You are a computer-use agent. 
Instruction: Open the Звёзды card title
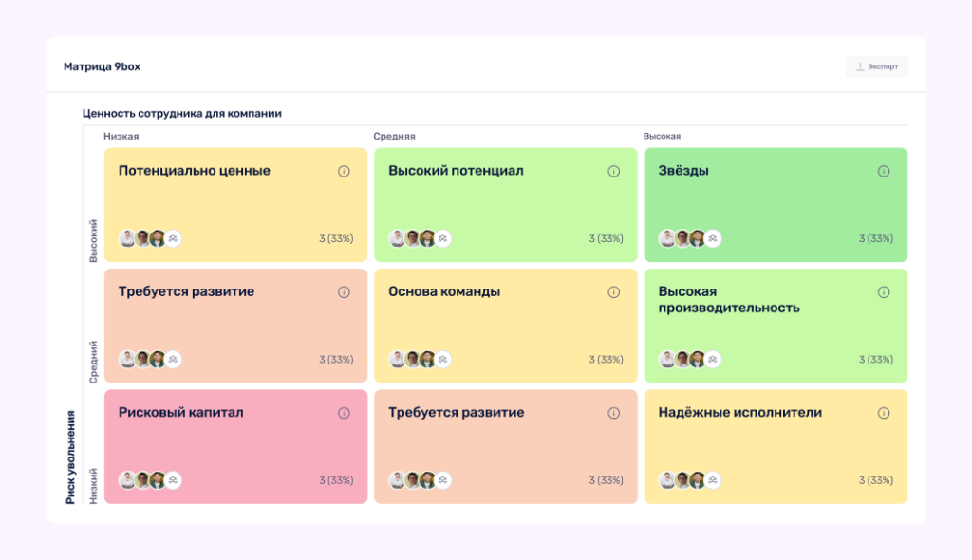coord(683,171)
